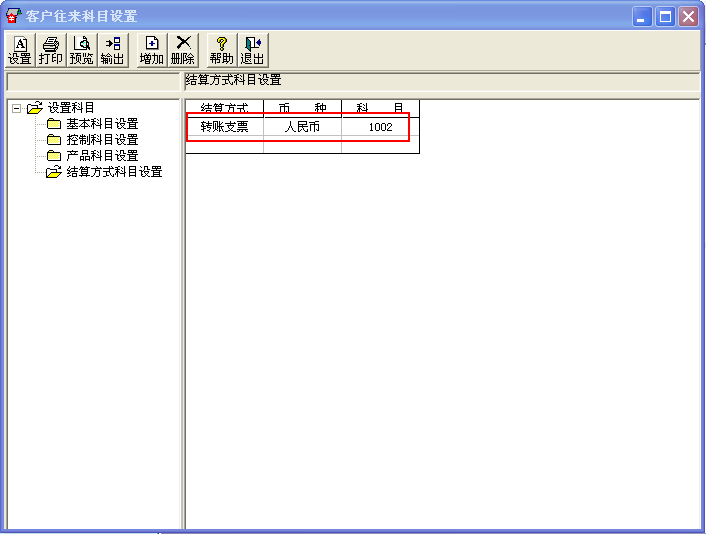Click the 设置科目 open folder icon
This screenshot has width=706, height=534.
(35, 108)
